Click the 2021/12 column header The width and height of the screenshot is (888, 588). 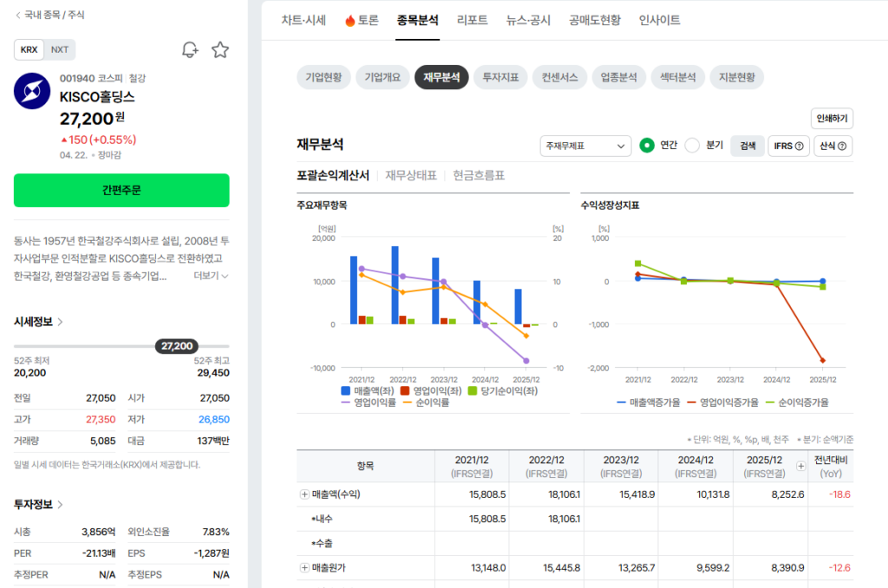point(472,467)
